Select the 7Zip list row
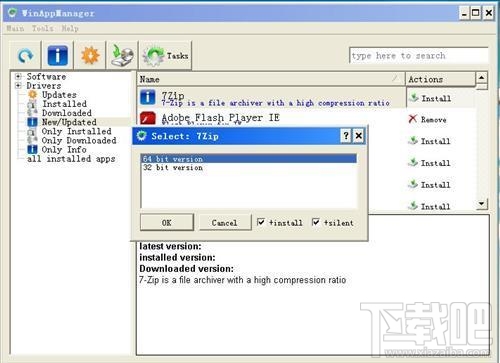The height and width of the screenshot is (363, 500). 271,98
